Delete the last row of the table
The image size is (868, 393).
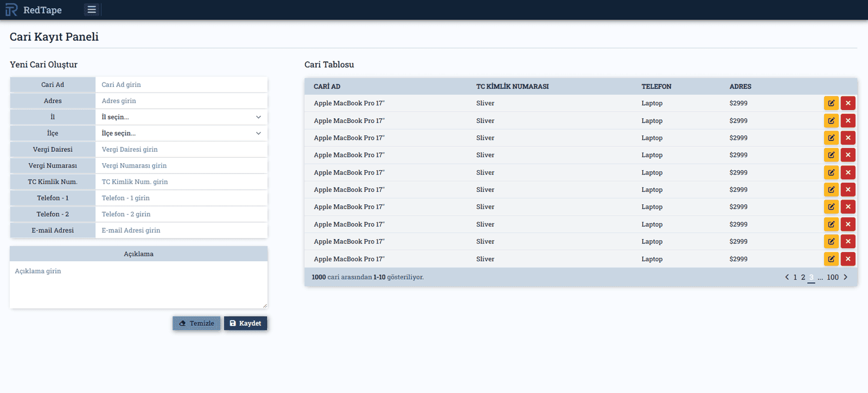click(x=848, y=259)
